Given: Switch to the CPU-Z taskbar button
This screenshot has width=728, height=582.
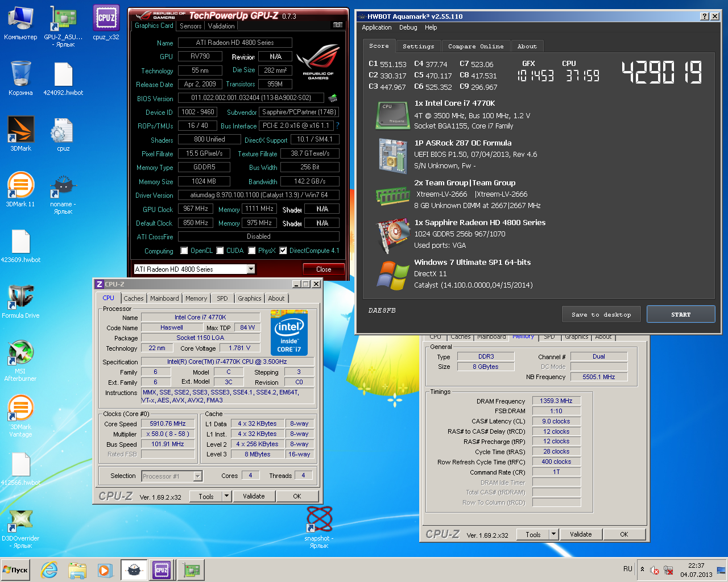Looking at the screenshot, I should click(x=161, y=570).
